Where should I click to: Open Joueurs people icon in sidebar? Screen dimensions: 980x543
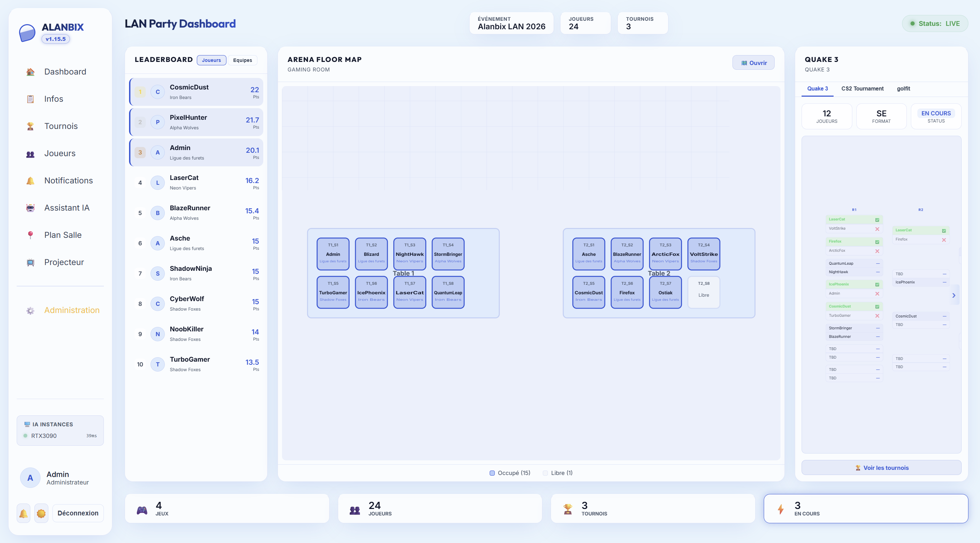click(x=30, y=153)
